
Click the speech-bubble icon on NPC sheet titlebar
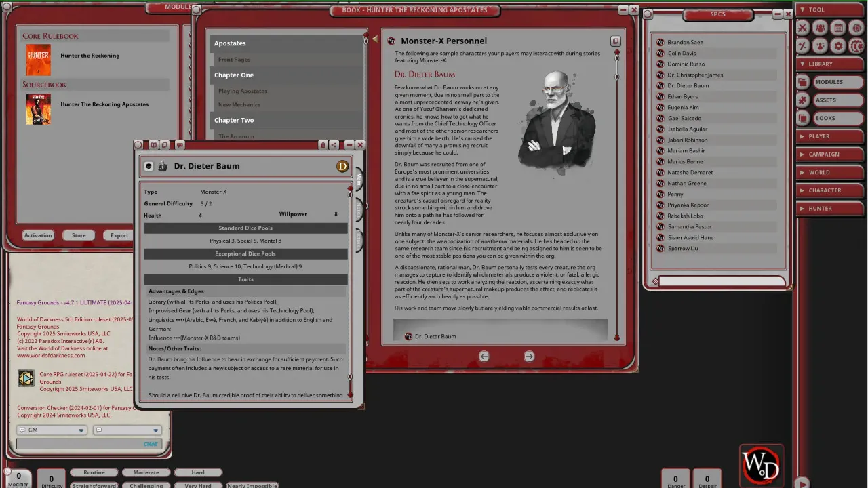180,145
